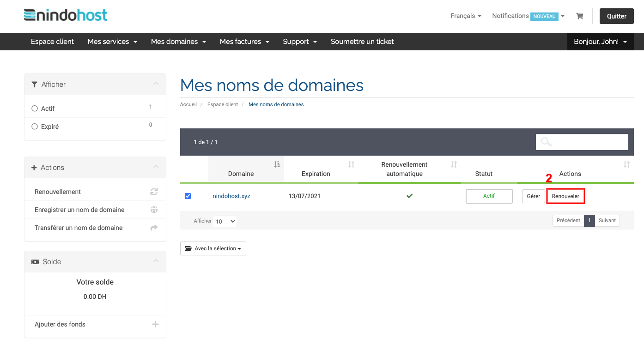644x363 pixels.
Task: Collapse the Actions panel chevron
Action: coord(156,167)
